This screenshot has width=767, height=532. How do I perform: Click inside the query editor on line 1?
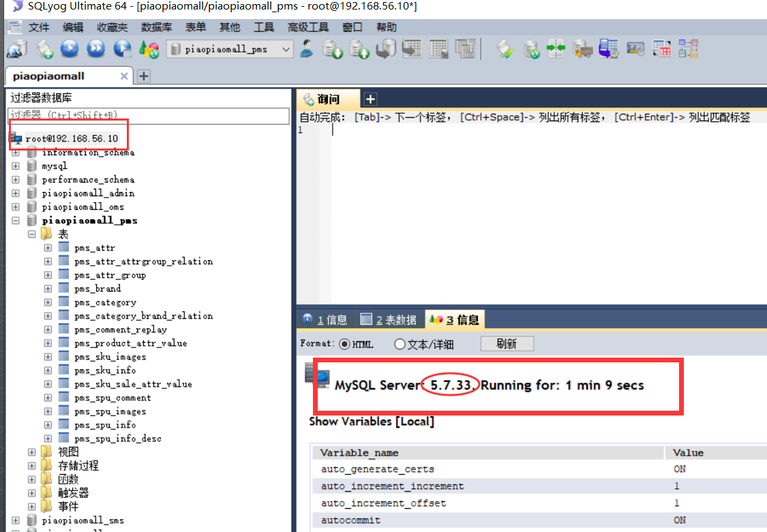(x=547, y=130)
